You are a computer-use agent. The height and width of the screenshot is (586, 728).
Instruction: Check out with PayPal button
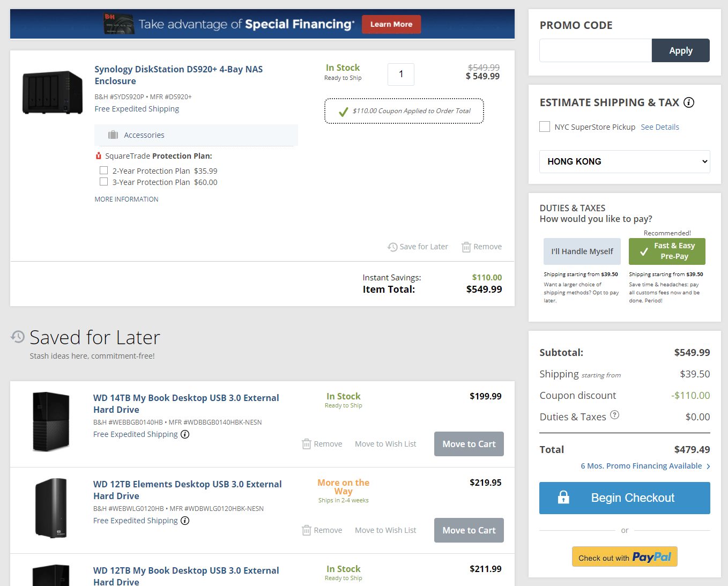coord(625,557)
